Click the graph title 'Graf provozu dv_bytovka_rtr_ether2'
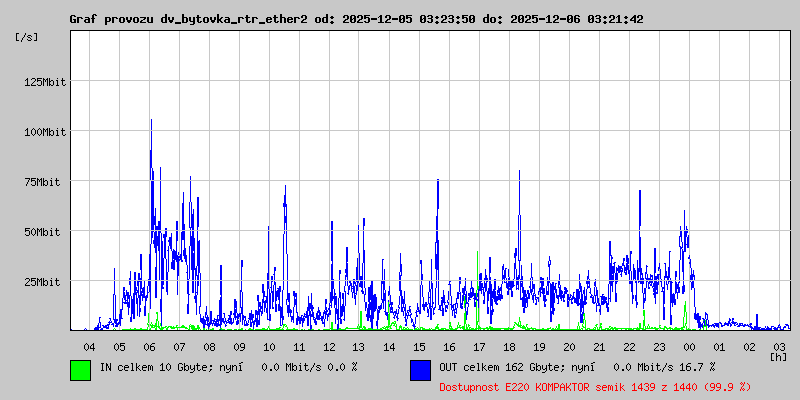Viewport: 800px width, 400px height. [x=188, y=19]
